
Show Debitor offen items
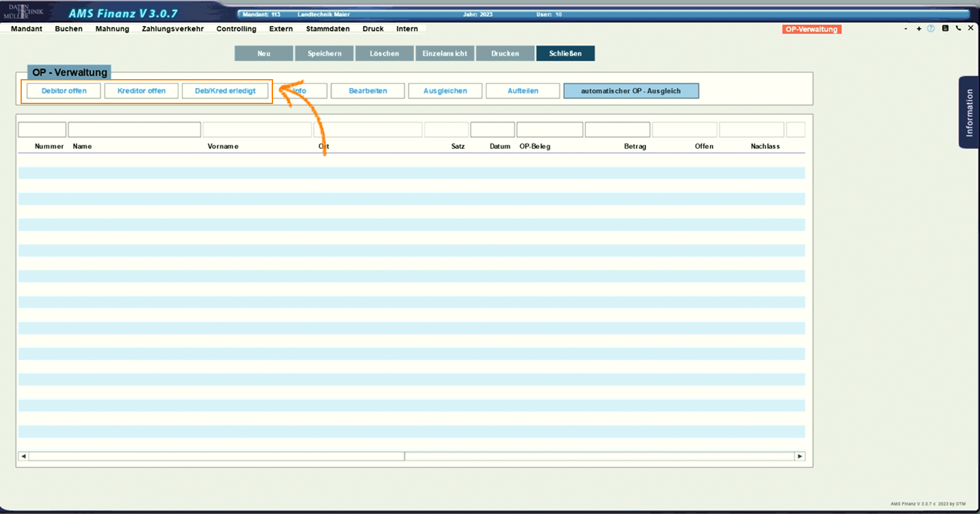tap(64, 91)
